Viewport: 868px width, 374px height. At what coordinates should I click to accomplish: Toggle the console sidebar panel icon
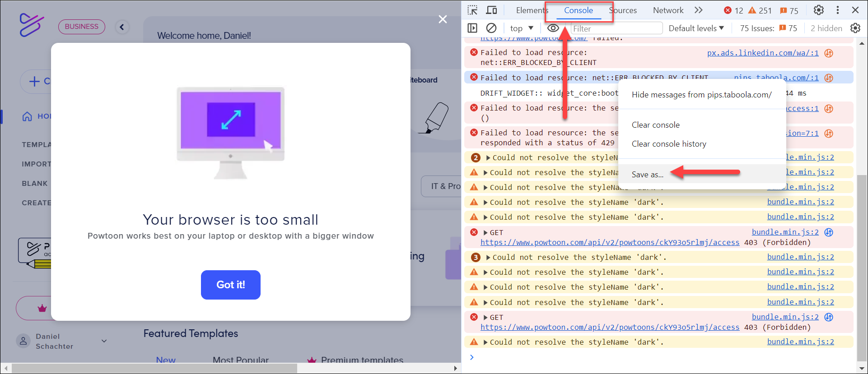tap(472, 28)
